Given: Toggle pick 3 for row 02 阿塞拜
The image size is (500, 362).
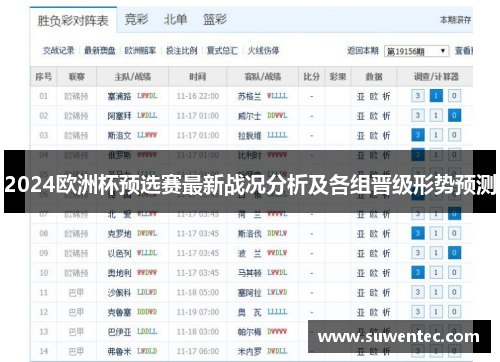Looking at the screenshot, I should click(x=418, y=116).
